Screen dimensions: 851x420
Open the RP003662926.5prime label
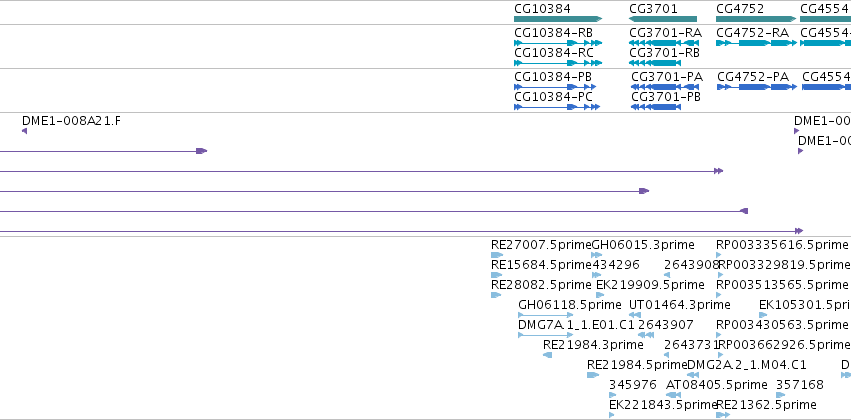coord(785,344)
